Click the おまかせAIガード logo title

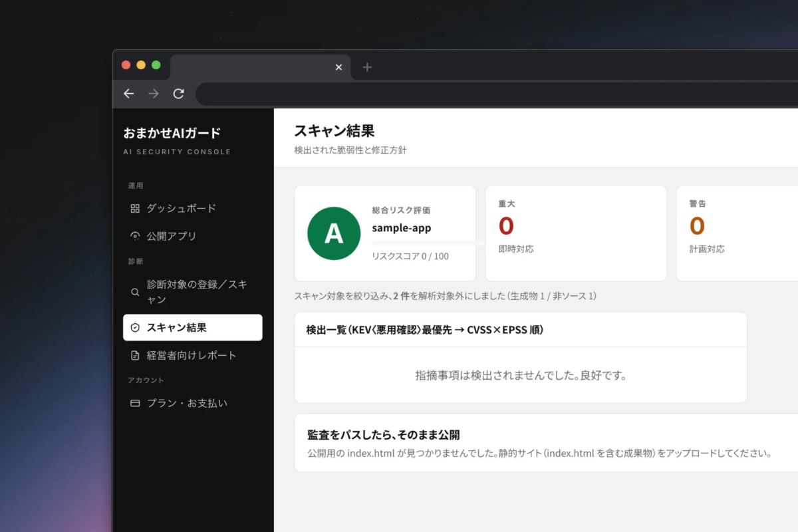click(x=172, y=133)
